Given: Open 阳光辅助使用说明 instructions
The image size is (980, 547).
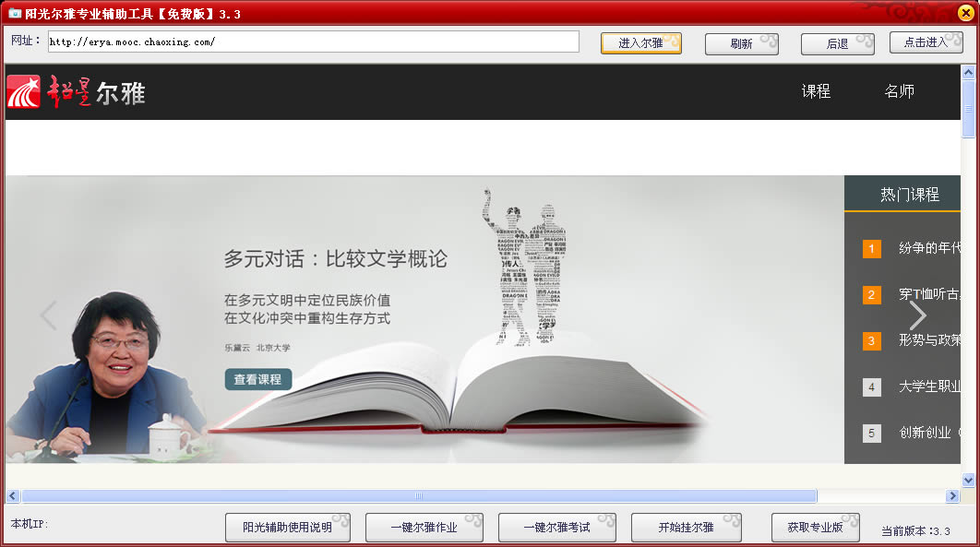Looking at the screenshot, I should 287,528.
